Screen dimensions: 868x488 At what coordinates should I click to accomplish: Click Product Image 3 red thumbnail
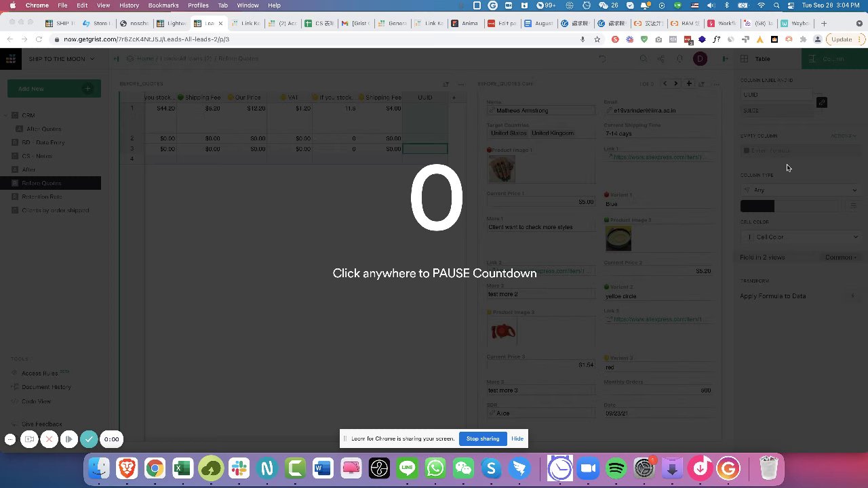pyautogui.click(x=502, y=331)
